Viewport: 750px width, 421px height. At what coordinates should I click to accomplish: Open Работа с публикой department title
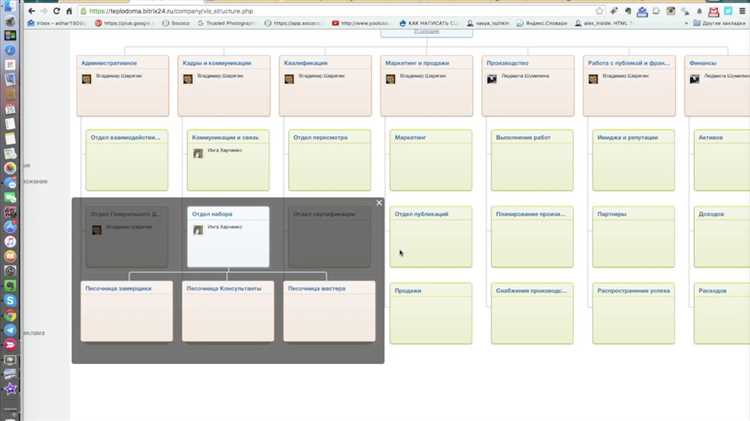pyautogui.click(x=629, y=63)
